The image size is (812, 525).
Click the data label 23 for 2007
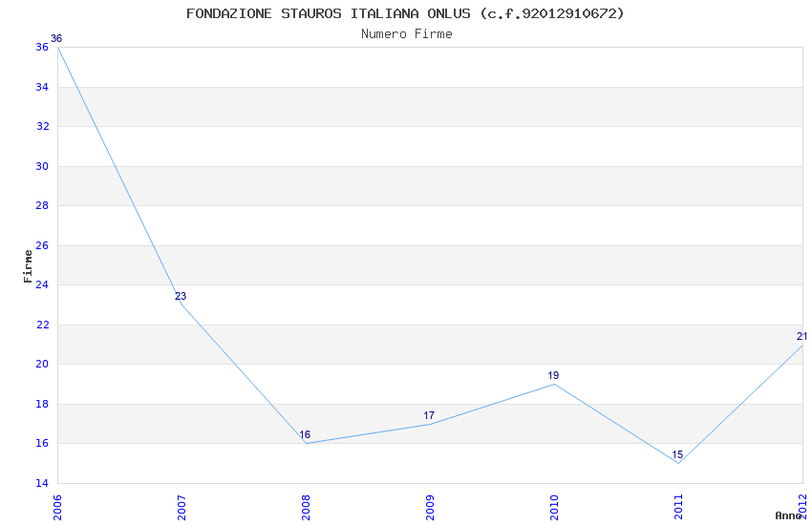(181, 296)
